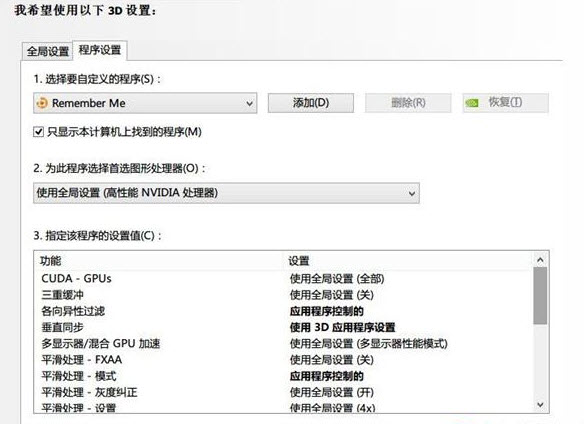The image size is (584, 424).
Task: Click the scrollbar down arrow in settings list
Action: point(540,405)
